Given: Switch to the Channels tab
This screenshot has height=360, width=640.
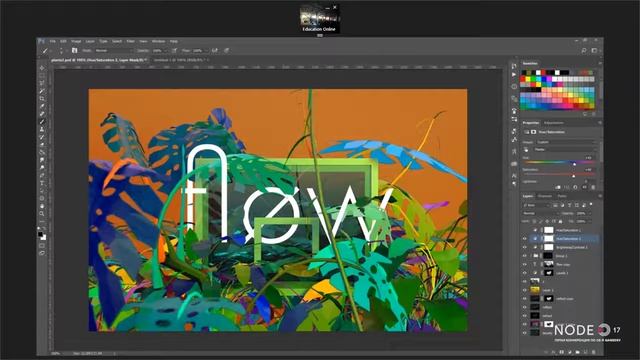Looking at the screenshot, I should point(544,196).
